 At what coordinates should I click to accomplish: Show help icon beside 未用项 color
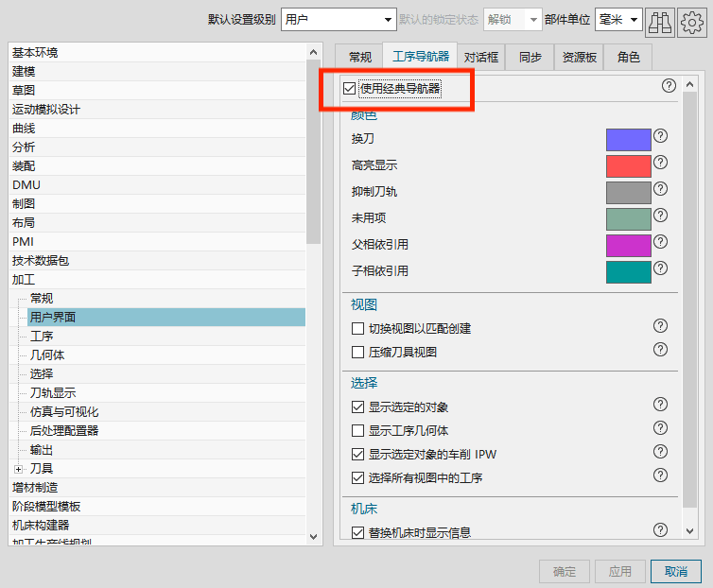point(660,216)
